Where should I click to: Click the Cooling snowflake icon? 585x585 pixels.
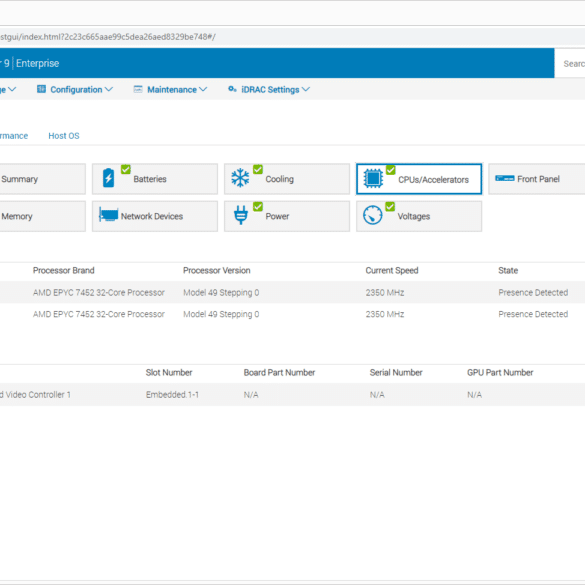click(240, 178)
